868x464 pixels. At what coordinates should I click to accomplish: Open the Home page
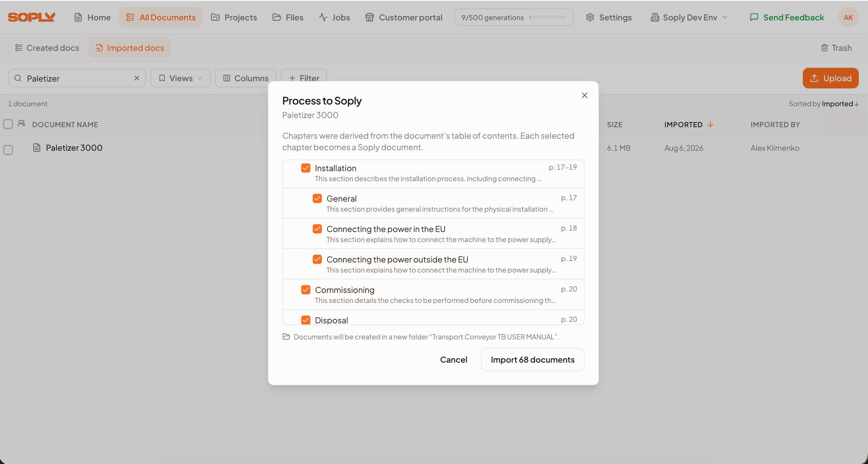tap(92, 17)
